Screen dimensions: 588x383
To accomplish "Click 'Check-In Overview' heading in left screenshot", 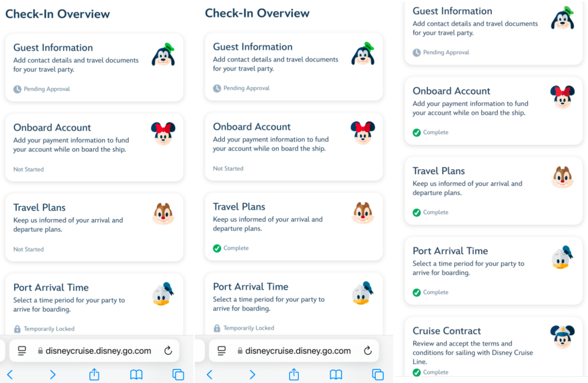I will point(57,14).
